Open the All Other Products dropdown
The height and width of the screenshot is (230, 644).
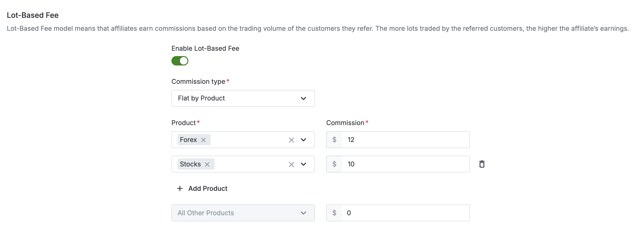tap(243, 213)
